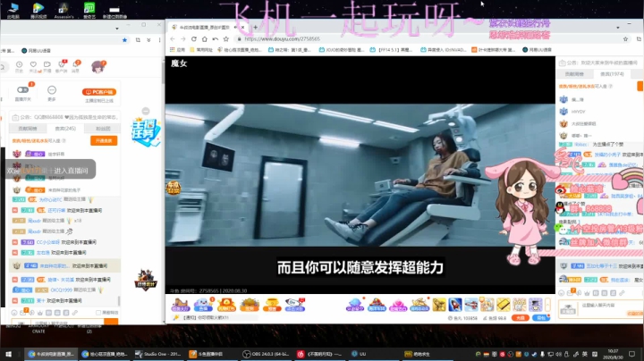This screenshot has width=644, height=361.
Task: Open the Messages bell icon in left window
Action: point(76,65)
